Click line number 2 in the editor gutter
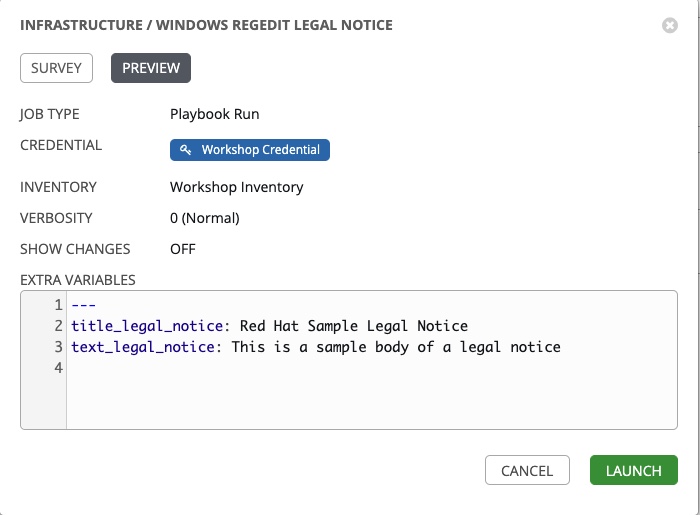This screenshot has height=515, width=700. (x=59, y=326)
